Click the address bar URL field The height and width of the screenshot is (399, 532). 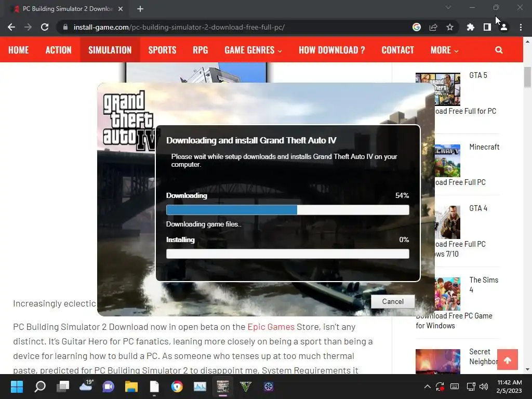tap(234, 27)
